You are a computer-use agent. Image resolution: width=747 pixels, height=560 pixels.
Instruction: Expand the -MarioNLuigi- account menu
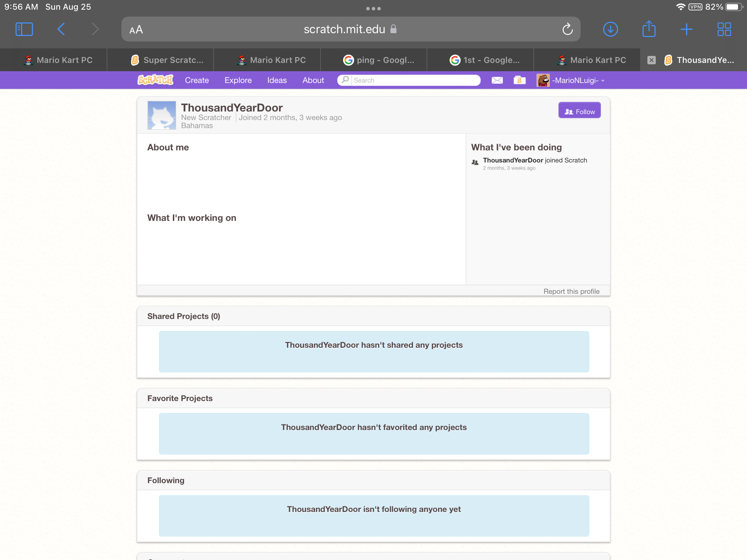[578, 81]
